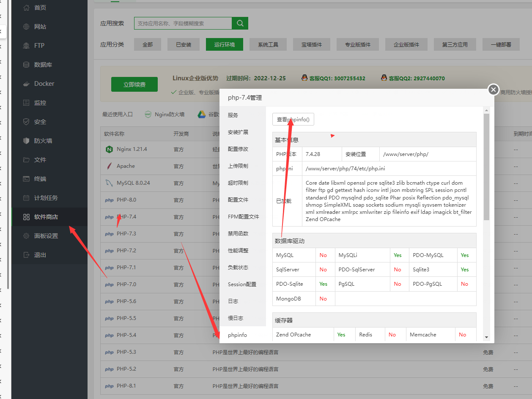
Task: Open the 慢日志 tab in PHP dialog
Action: 243,318
